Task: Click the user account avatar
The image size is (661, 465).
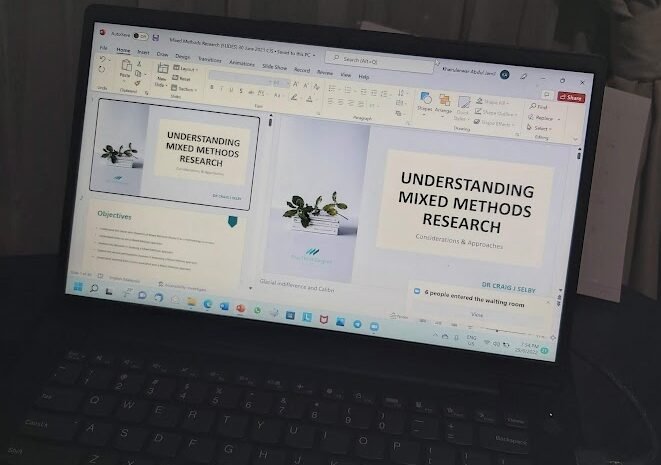Action: [x=505, y=75]
